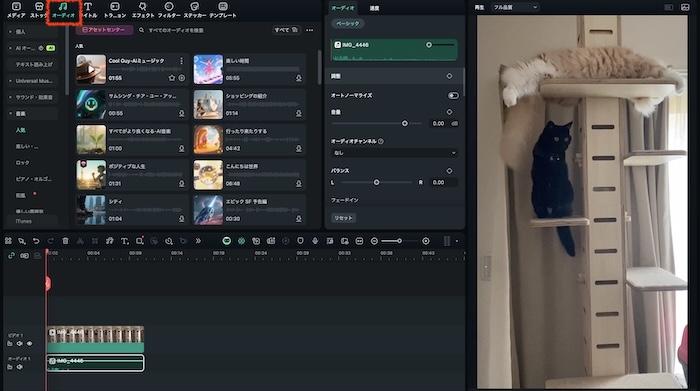Viewport: 700px width, 391px height.
Task: Open more options for Cool Guy track
Action: pyautogui.click(x=181, y=61)
